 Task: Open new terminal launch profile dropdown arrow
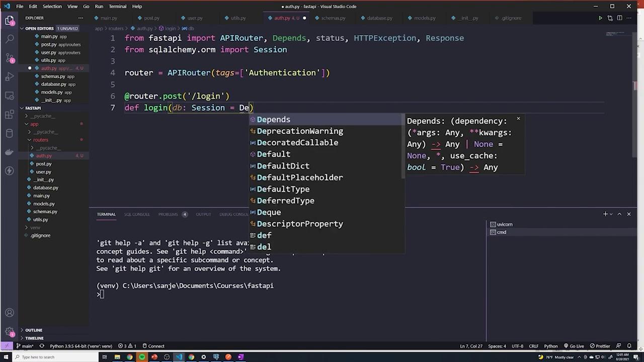coord(611,214)
